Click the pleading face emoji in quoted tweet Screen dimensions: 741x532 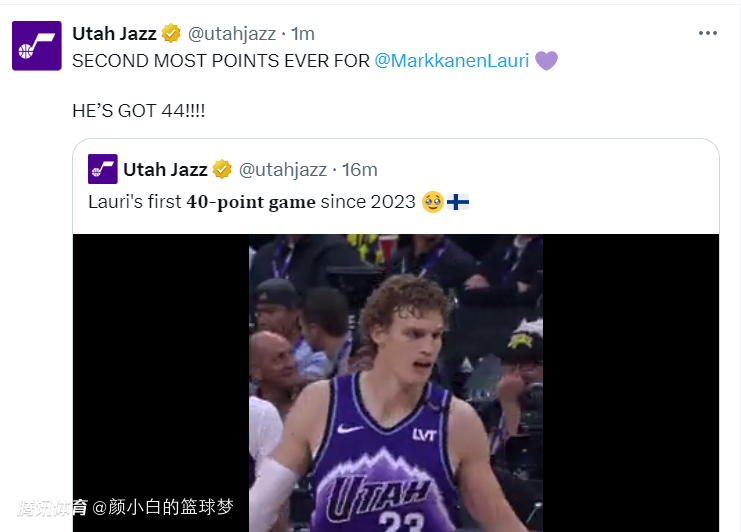pos(433,202)
